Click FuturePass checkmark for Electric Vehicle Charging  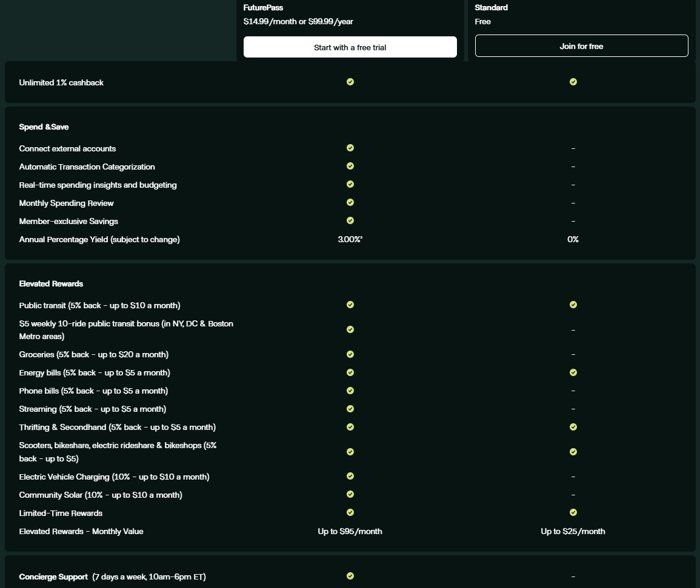point(350,476)
